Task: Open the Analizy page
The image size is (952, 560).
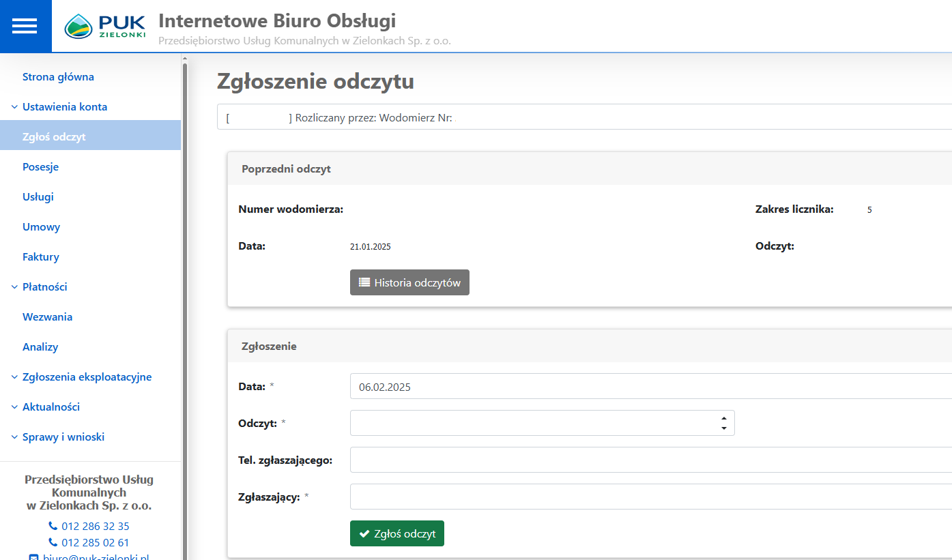Action: (40, 347)
